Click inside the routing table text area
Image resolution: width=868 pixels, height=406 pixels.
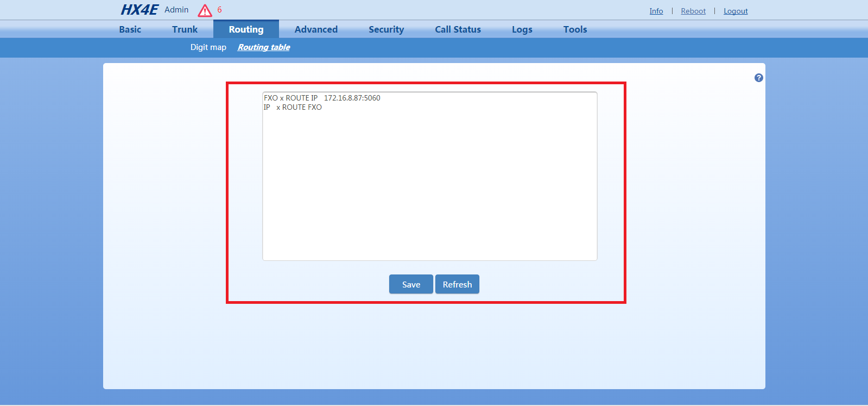click(429, 179)
